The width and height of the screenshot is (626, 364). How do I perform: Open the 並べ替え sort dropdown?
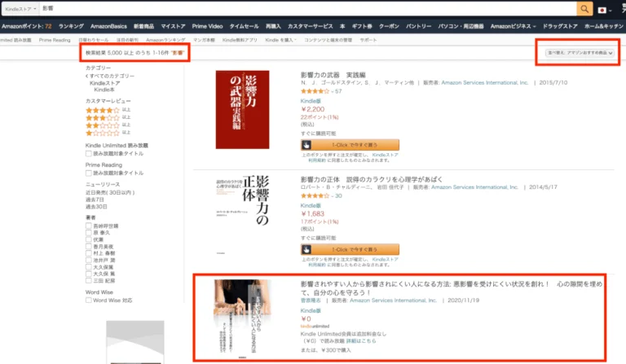[579, 54]
